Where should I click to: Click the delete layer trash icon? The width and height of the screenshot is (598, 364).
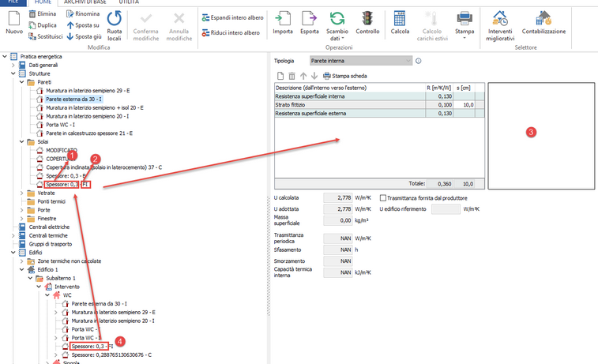pos(291,76)
